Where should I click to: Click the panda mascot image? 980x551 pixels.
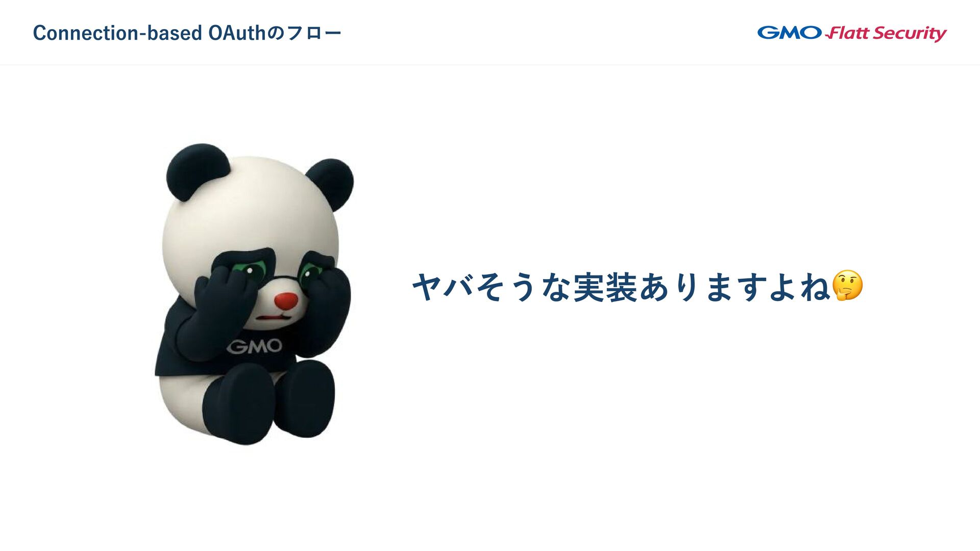254,294
